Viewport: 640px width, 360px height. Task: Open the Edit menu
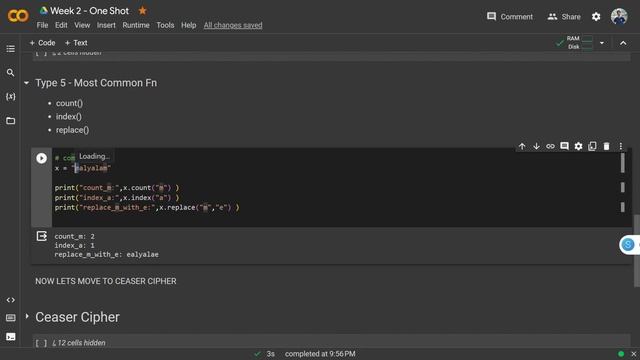pyautogui.click(x=61, y=25)
